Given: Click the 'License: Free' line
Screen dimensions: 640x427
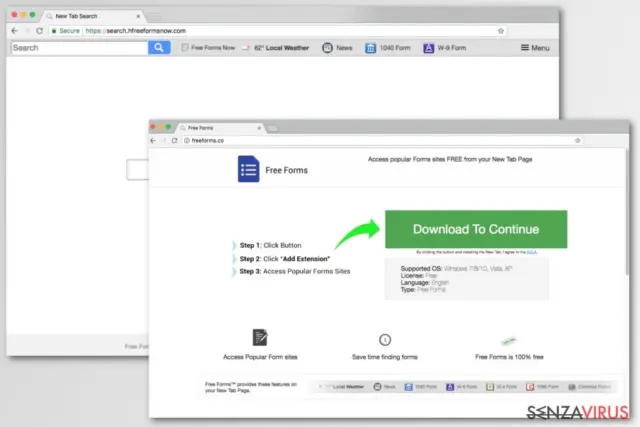Looking at the screenshot, I should pyautogui.click(x=419, y=276).
